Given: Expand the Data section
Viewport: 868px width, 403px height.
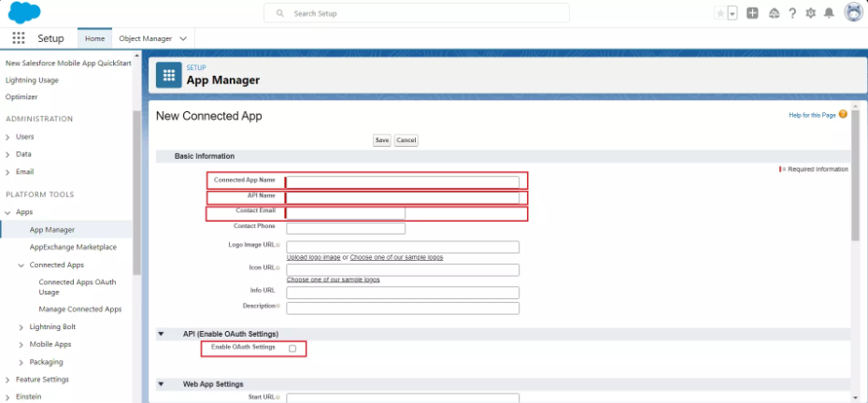Looking at the screenshot, I should click(x=7, y=154).
